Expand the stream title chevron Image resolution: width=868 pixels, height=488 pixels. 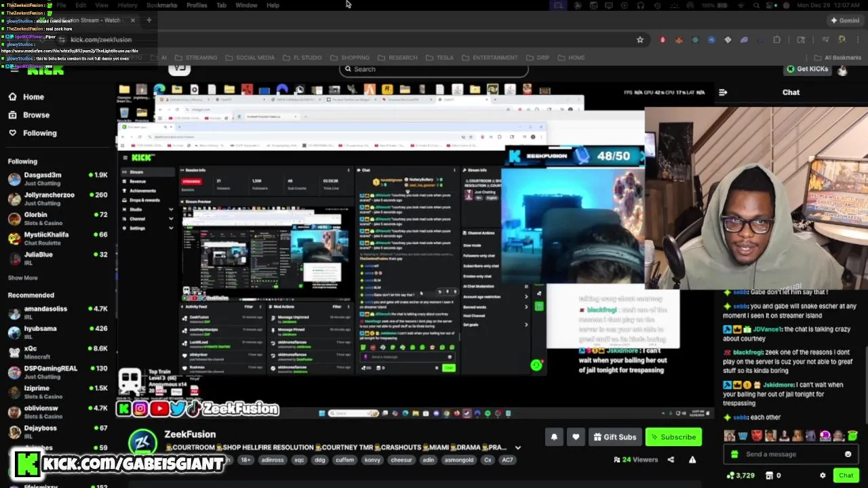click(518, 447)
